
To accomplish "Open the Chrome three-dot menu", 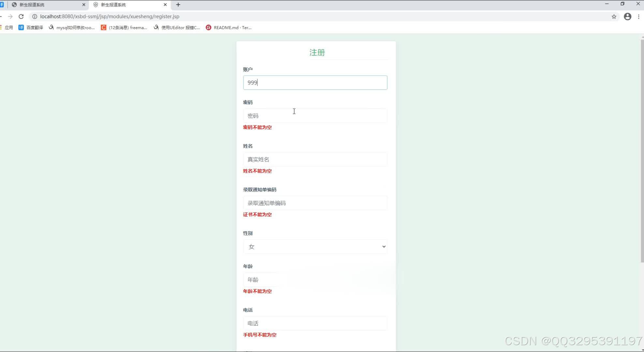I will click(638, 16).
